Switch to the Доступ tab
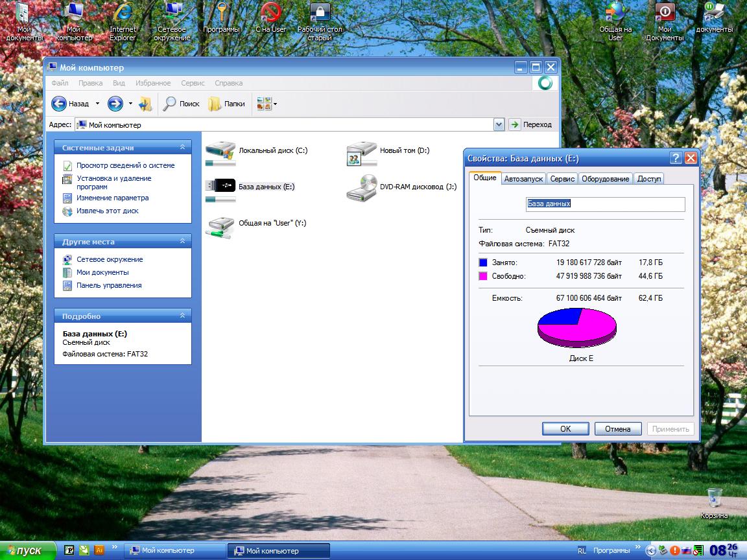This screenshot has height=560, width=747. point(649,179)
